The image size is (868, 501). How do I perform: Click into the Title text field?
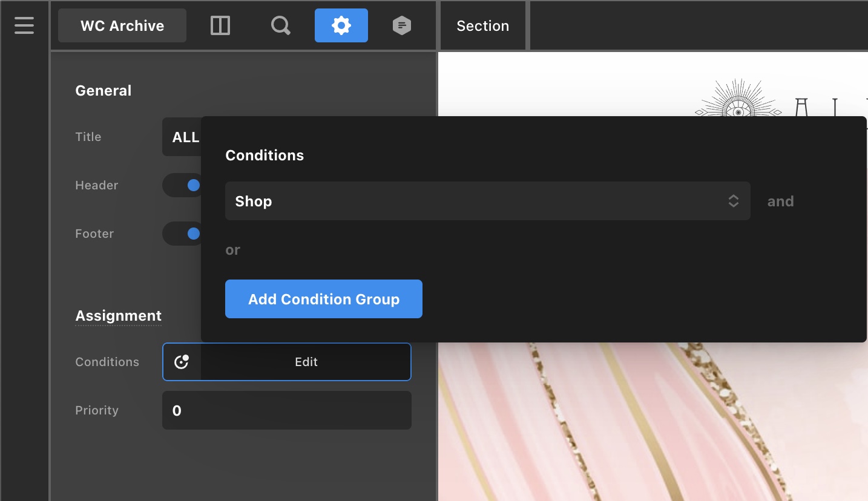click(x=182, y=137)
